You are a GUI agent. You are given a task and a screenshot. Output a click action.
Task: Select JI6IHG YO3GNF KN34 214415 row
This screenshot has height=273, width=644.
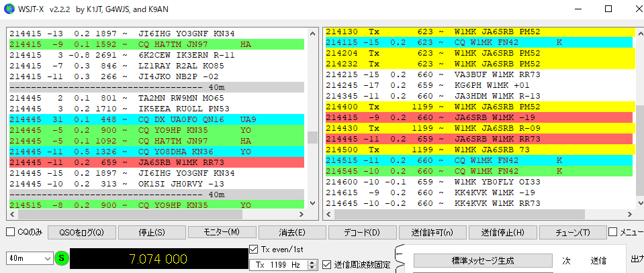[156, 34]
